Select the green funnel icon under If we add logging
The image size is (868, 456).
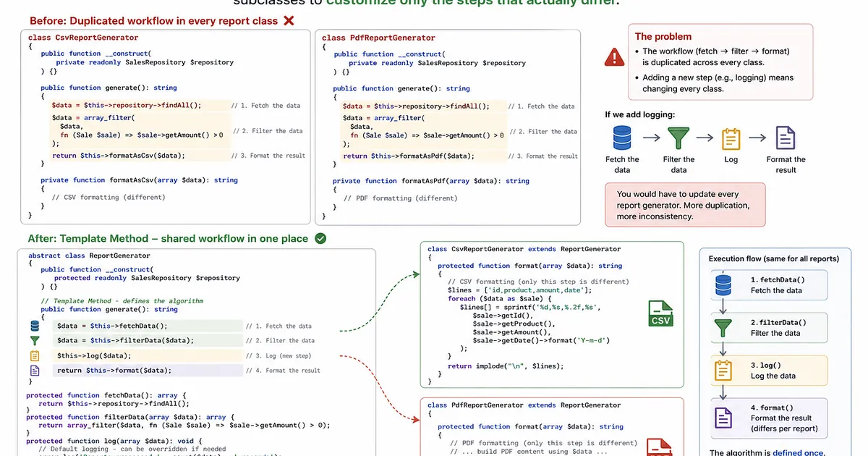pos(678,138)
